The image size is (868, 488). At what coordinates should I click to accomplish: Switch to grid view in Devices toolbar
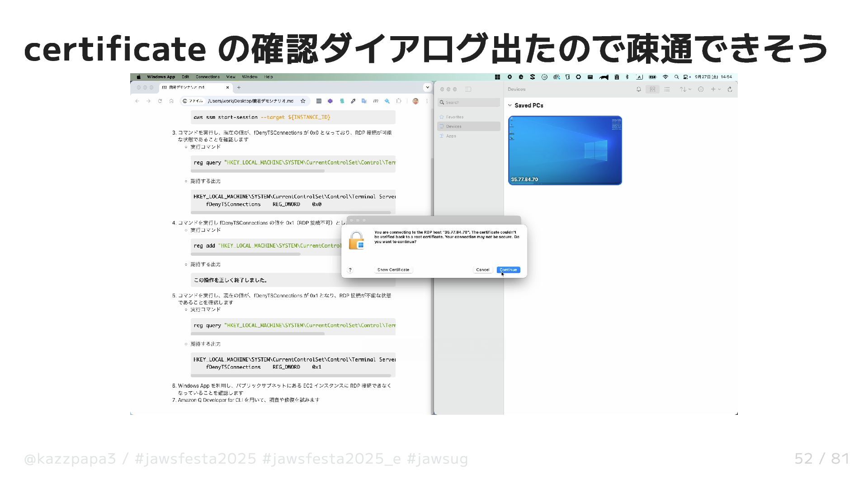pos(652,89)
